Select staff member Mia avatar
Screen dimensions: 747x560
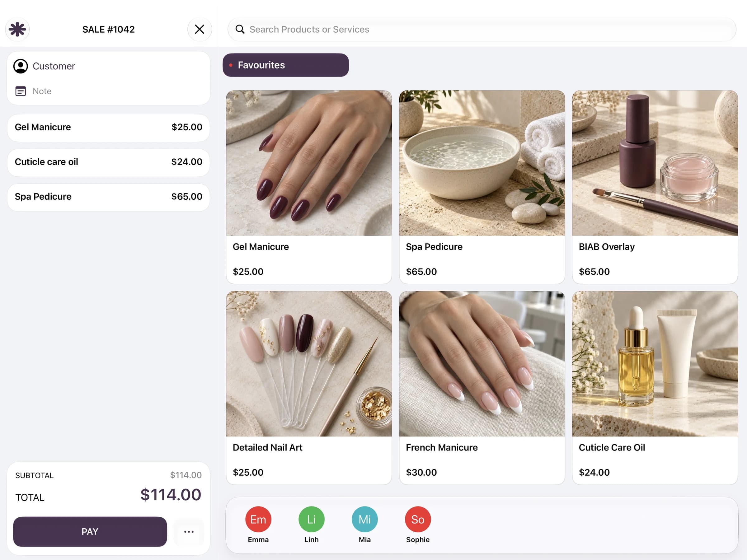tap(365, 520)
